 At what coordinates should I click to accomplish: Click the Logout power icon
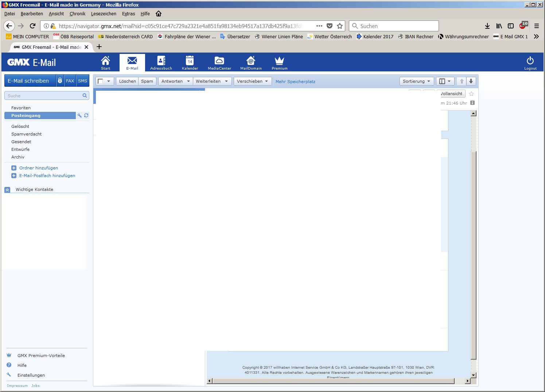[x=530, y=63]
